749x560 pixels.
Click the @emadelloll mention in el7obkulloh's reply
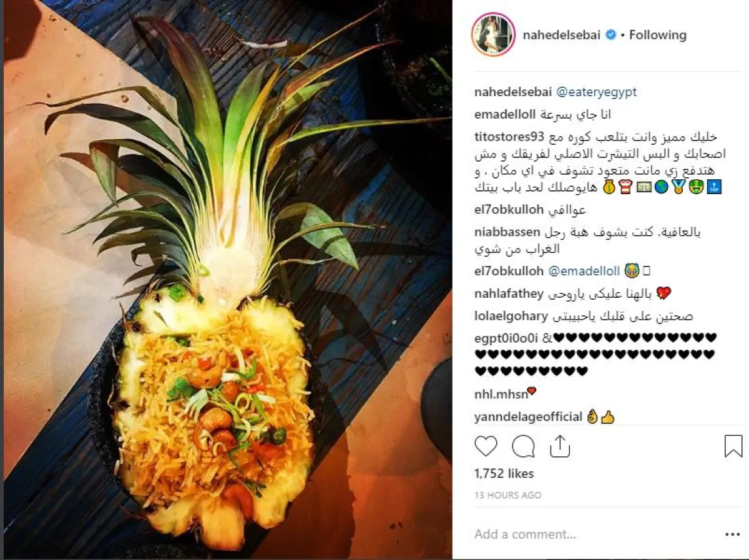(x=584, y=272)
